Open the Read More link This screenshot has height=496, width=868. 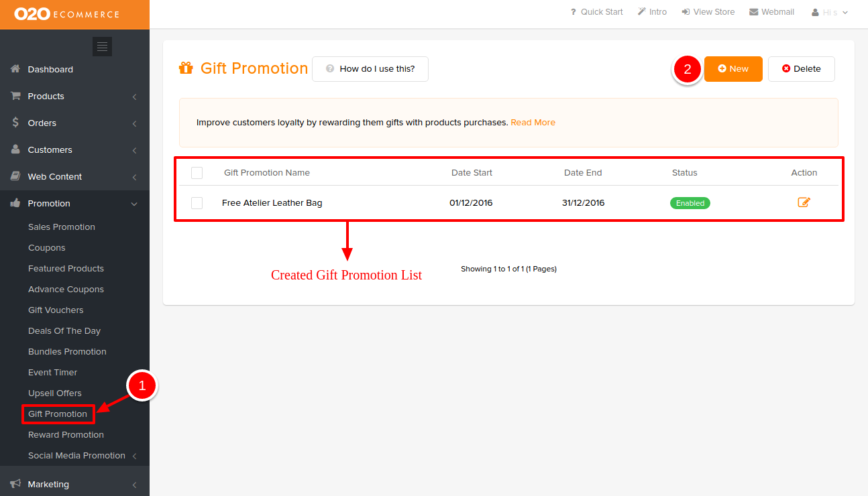point(533,123)
